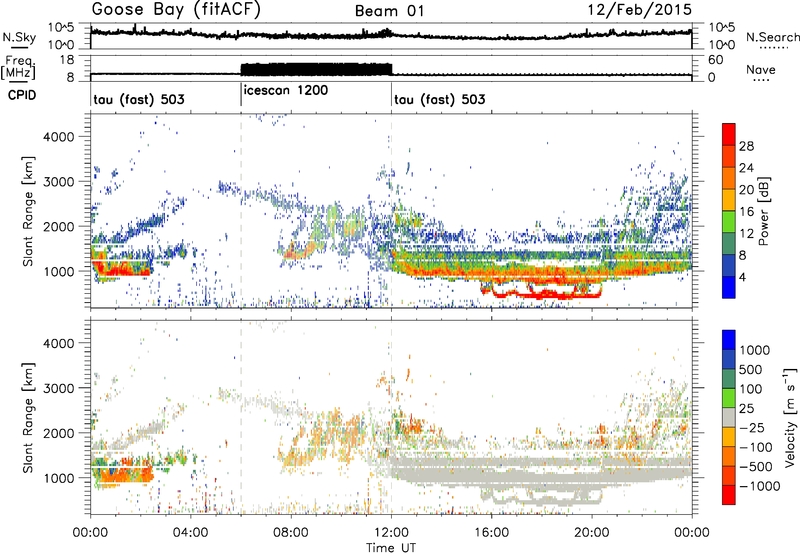This screenshot has height=554, width=800.
Task: Click the blue bottom of the power colorbar
Action: pos(729,287)
